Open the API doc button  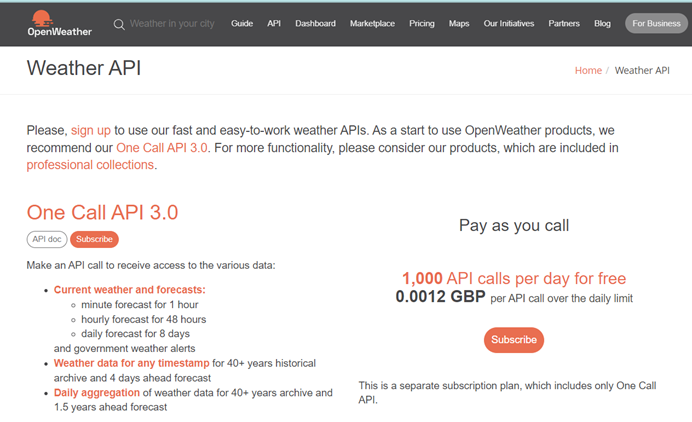(47, 239)
